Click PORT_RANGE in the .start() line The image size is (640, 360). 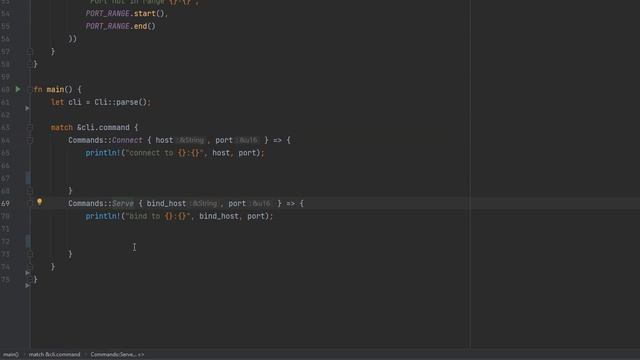pyautogui.click(x=107, y=13)
